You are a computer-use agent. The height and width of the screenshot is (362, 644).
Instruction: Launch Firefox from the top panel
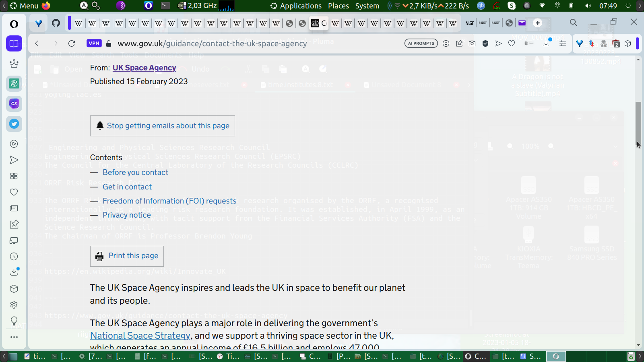(46, 6)
